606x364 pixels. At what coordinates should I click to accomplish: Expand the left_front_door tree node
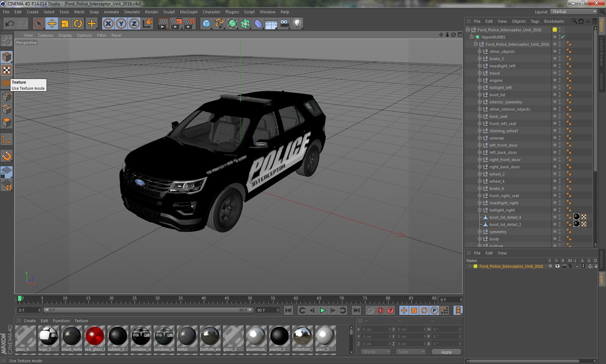[480, 145]
